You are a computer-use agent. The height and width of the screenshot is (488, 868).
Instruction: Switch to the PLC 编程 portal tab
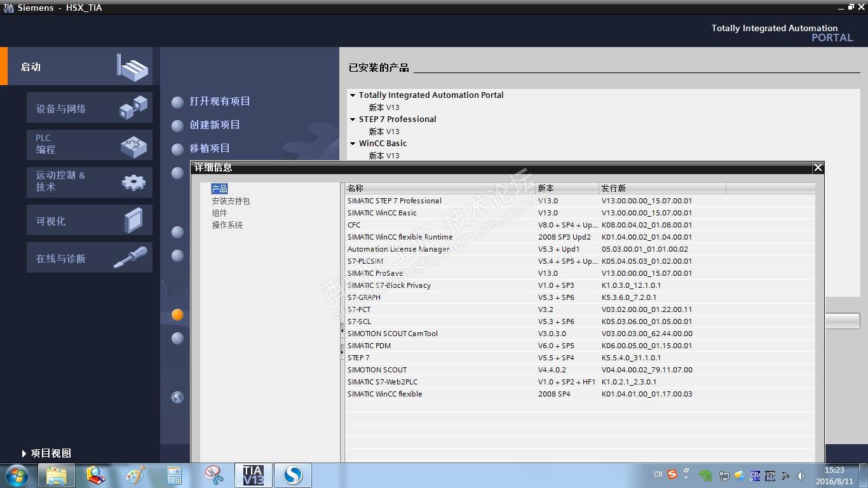point(90,145)
